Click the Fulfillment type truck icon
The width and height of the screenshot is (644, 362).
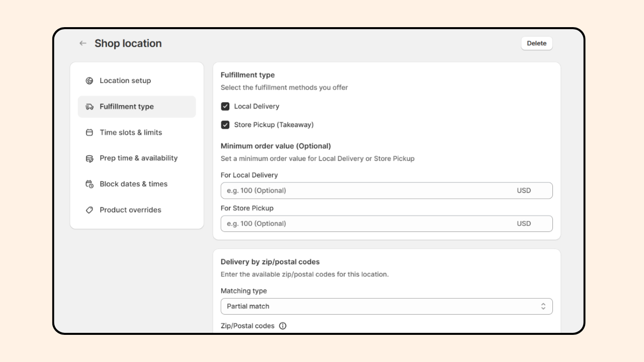tap(90, 107)
